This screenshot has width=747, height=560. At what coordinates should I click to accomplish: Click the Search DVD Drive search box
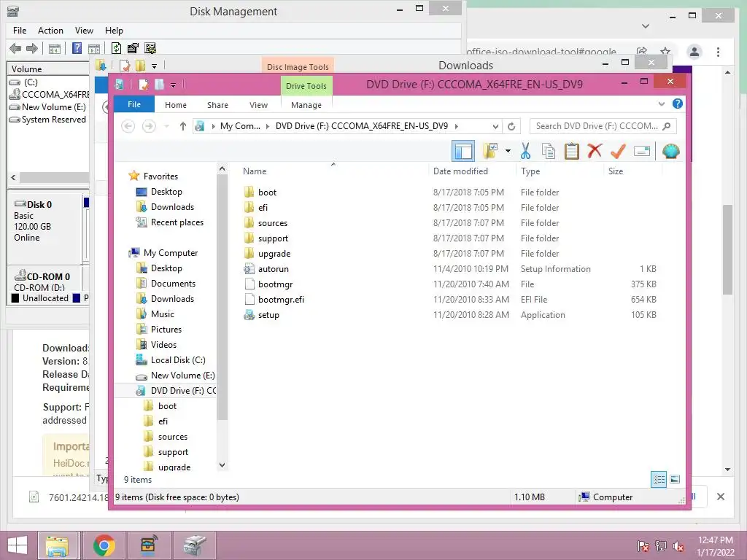pos(603,126)
